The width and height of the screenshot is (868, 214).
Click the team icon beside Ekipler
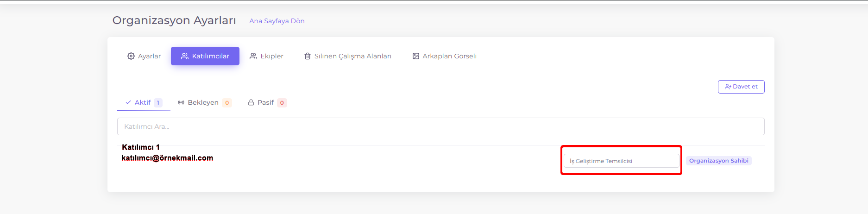253,56
